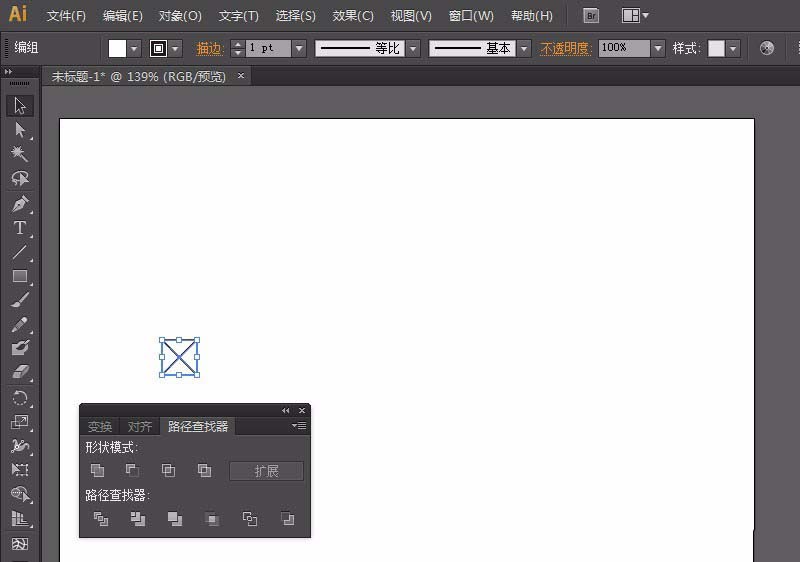The width and height of the screenshot is (800, 562).
Task: Open Adobe Bridge with the Br icon
Action: [591, 16]
